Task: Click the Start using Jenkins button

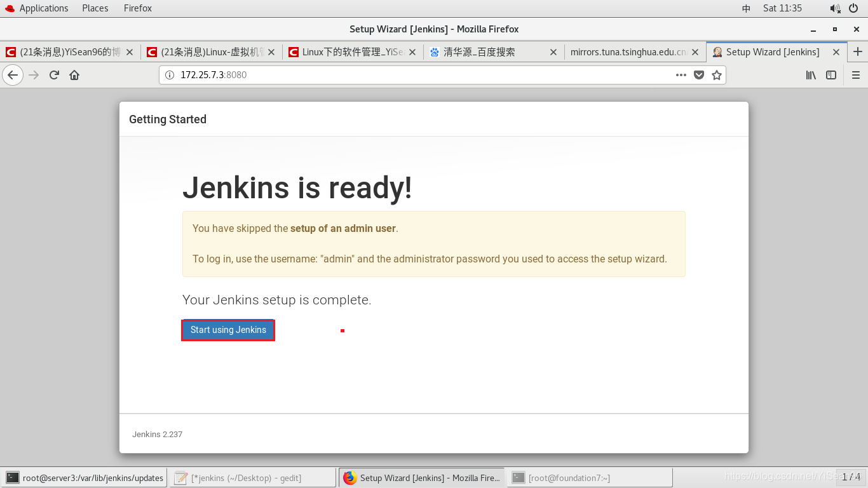Action: pyautogui.click(x=228, y=330)
